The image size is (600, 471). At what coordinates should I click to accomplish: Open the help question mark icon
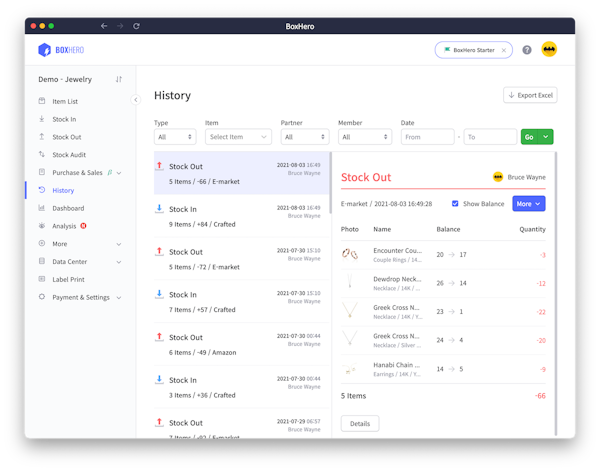pyautogui.click(x=527, y=50)
